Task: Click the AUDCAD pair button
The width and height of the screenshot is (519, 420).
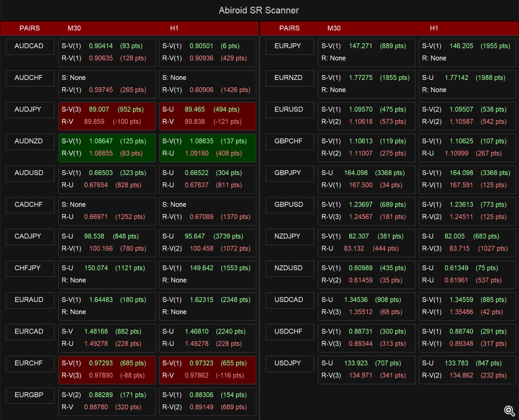Action: tap(30, 46)
